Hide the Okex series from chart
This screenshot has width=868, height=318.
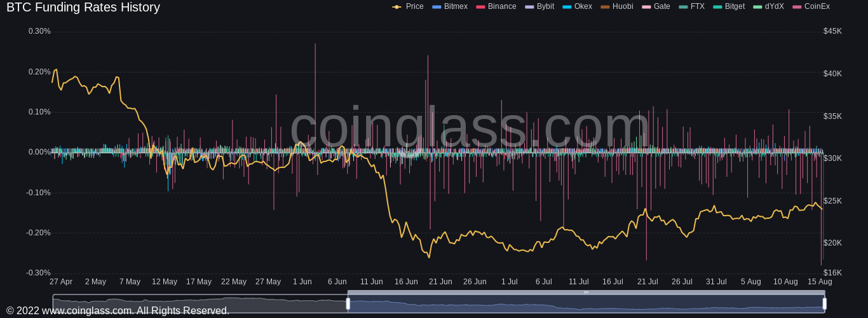click(x=577, y=6)
